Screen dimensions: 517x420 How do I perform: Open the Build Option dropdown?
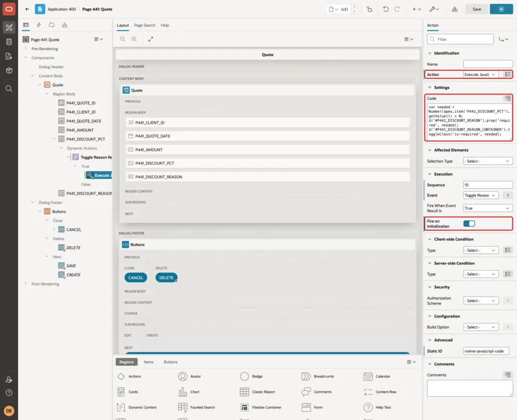[481, 327]
